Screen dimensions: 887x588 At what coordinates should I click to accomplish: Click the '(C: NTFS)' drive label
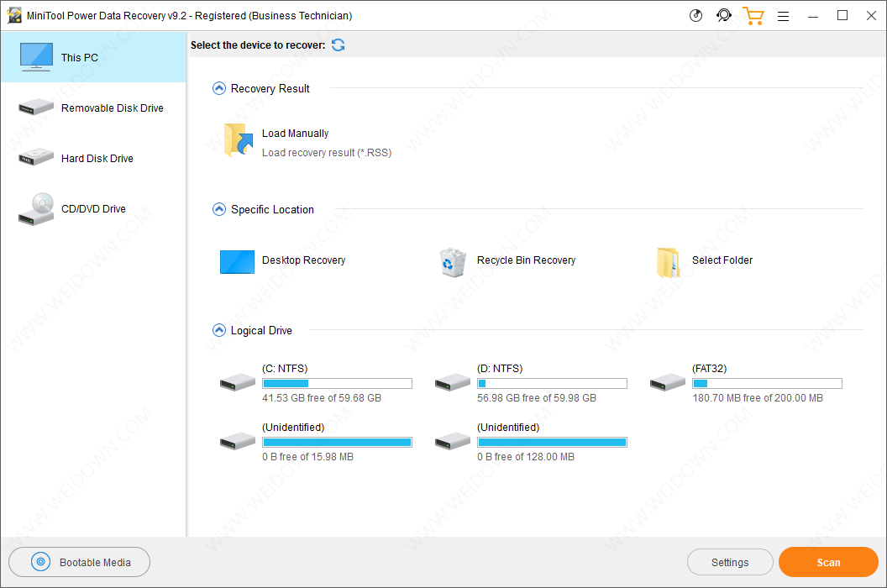(x=285, y=369)
